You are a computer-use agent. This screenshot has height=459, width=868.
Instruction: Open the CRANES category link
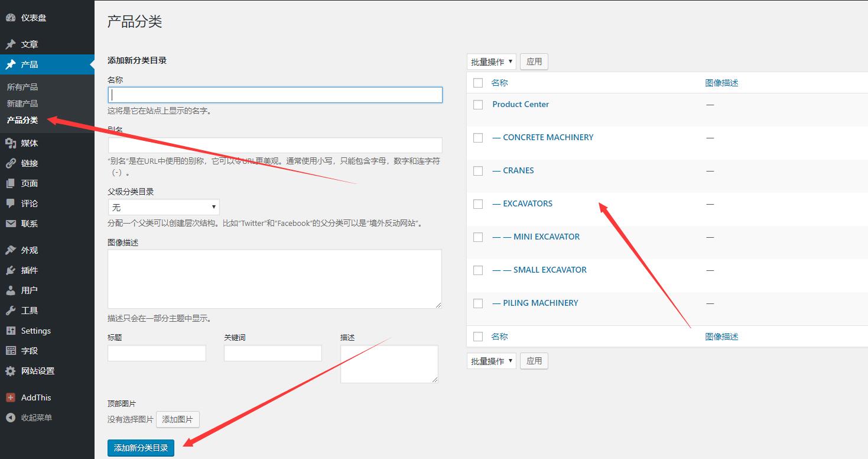tap(513, 170)
